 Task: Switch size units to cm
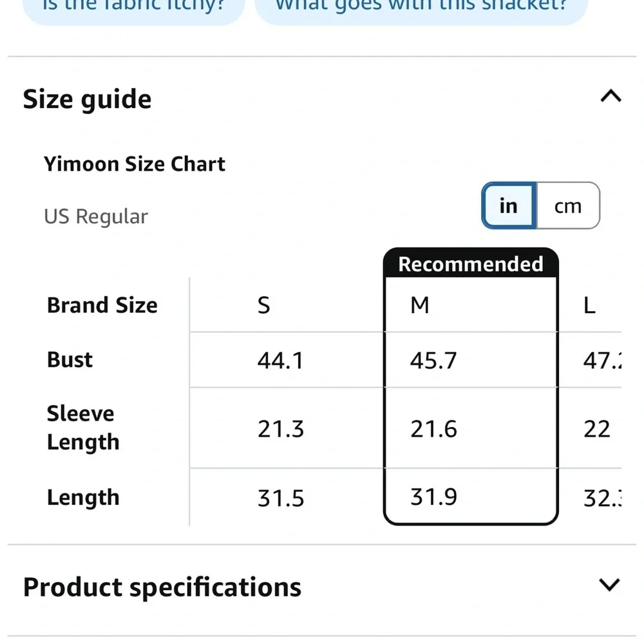click(567, 206)
